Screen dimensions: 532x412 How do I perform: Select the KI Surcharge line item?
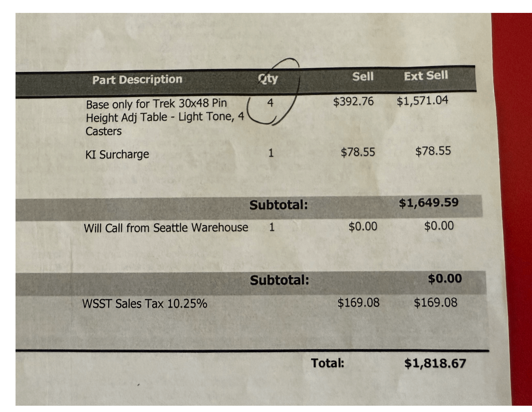117,154
